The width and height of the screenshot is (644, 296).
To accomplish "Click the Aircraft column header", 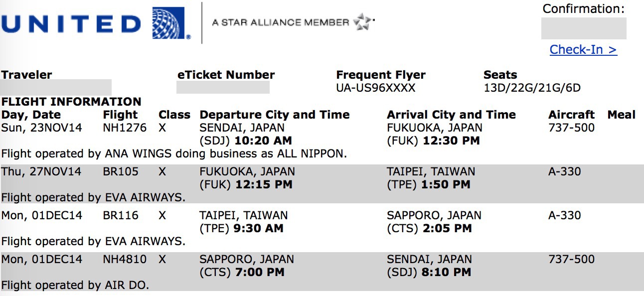I will (571, 115).
